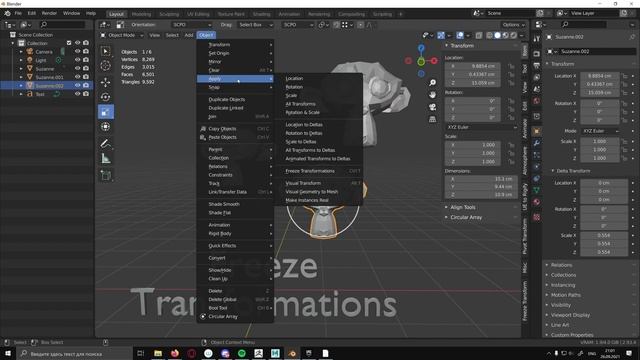Open the Scene properties tab icon
Image resolution: width=640 pixels, height=360 pixels.
pyautogui.click(x=537, y=89)
